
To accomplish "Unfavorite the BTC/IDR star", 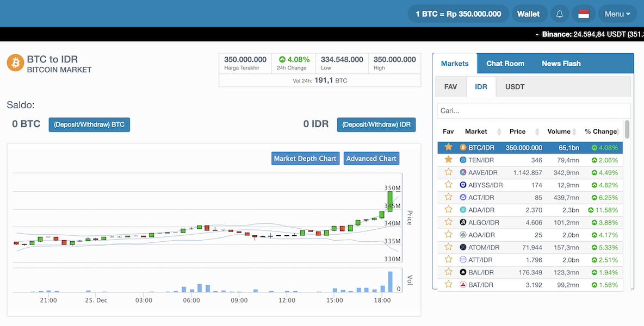I will pos(448,147).
